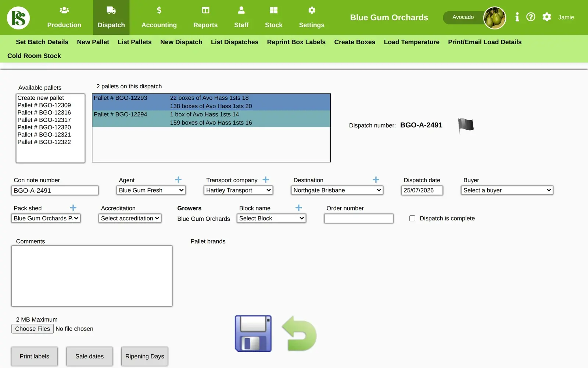Click the avocado crop photo thumbnail
Viewport: 588px width, 368px height.
click(494, 18)
